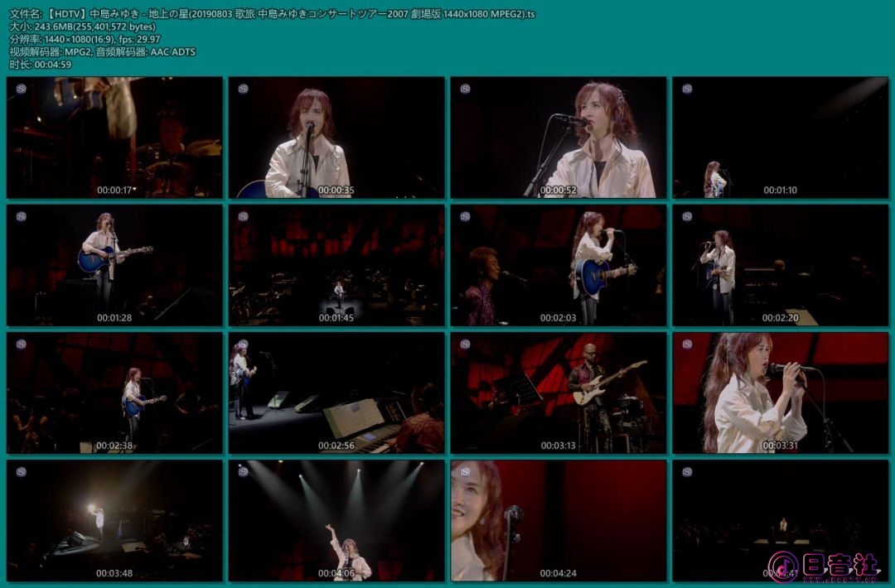Select the thumbnail stamped 00:02:56
Image resolution: width=895 pixels, height=588 pixels.
336,393
